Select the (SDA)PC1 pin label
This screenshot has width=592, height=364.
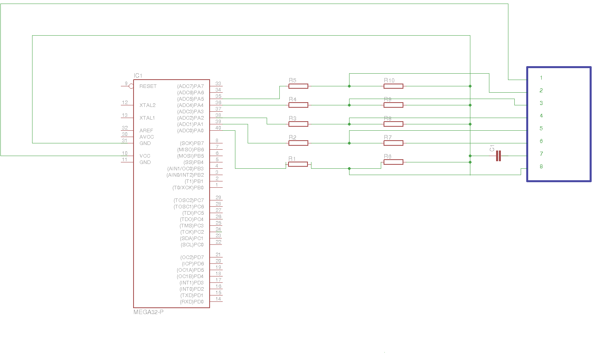pyautogui.click(x=192, y=238)
